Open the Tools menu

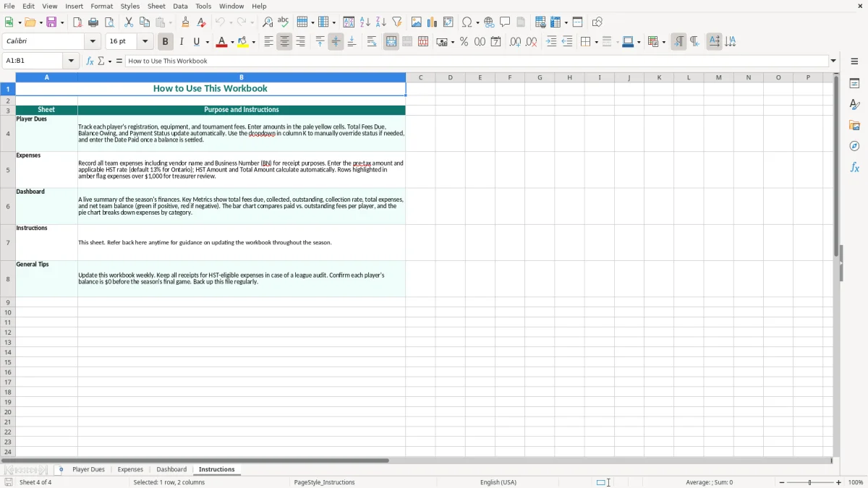pyautogui.click(x=203, y=6)
